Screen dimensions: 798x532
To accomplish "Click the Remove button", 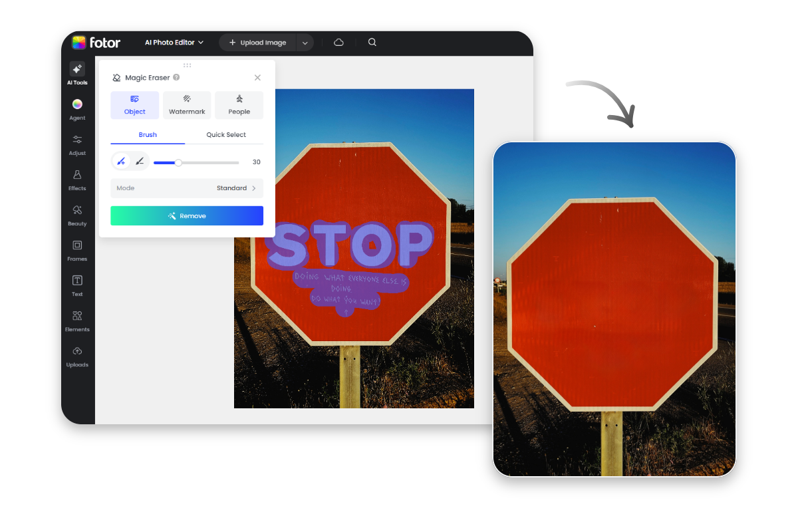I will click(187, 215).
